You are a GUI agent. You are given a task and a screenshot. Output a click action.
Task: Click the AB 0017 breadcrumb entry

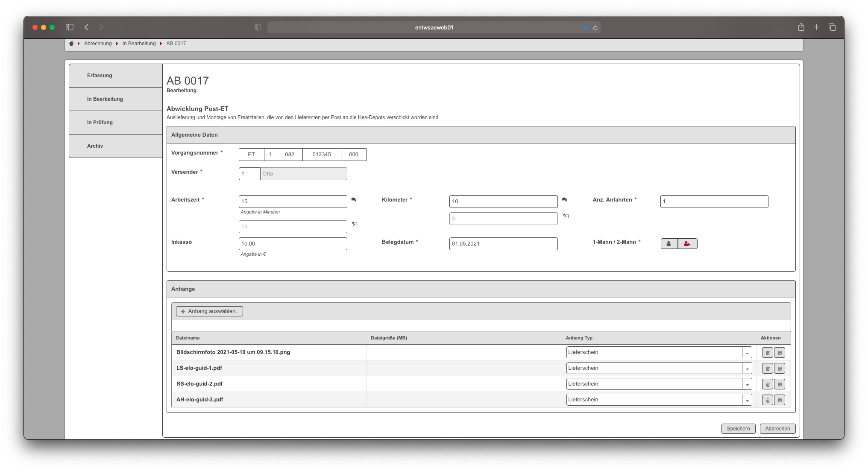pyautogui.click(x=176, y=44)
